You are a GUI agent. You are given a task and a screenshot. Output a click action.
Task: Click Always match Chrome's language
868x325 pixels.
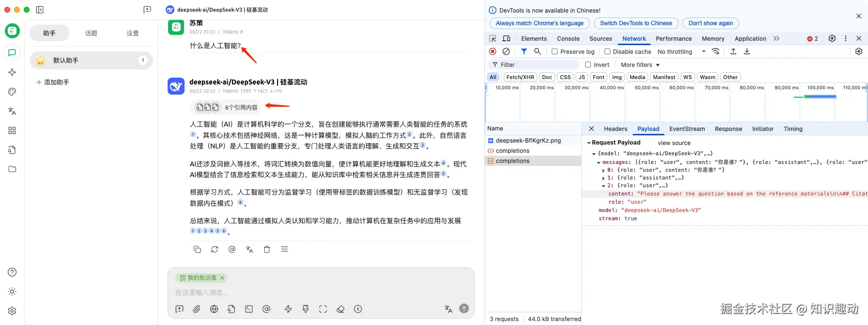(x=540, y=23)
